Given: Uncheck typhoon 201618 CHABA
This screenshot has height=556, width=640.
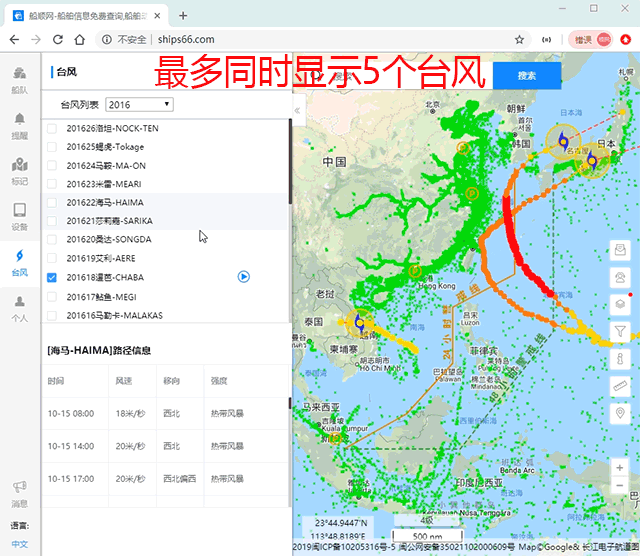Looking at the screenshot, I should click(x=52, y=278).
